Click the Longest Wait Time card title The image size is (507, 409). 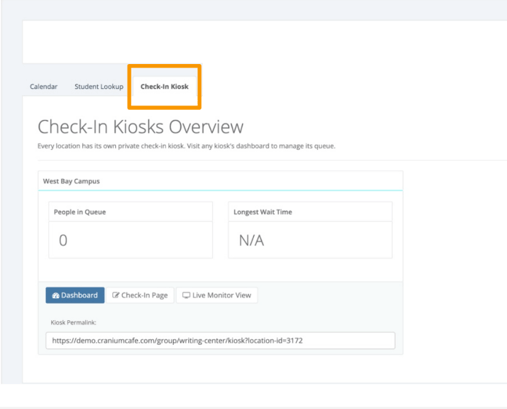(x=263, y=212)
